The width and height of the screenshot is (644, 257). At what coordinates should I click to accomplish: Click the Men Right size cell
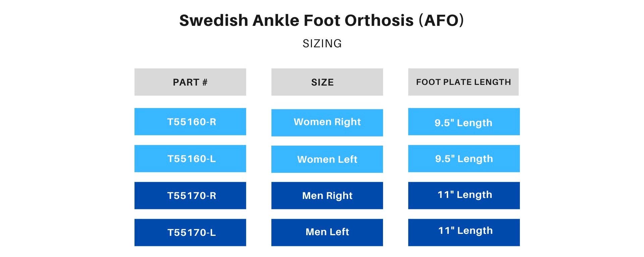click(327, 195)
